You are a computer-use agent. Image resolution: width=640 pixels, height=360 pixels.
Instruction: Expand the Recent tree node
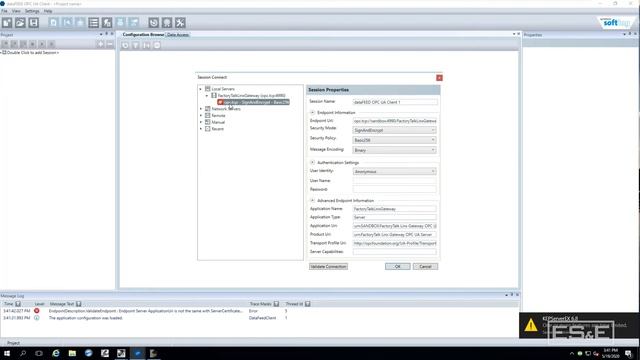tap(200, 129)
